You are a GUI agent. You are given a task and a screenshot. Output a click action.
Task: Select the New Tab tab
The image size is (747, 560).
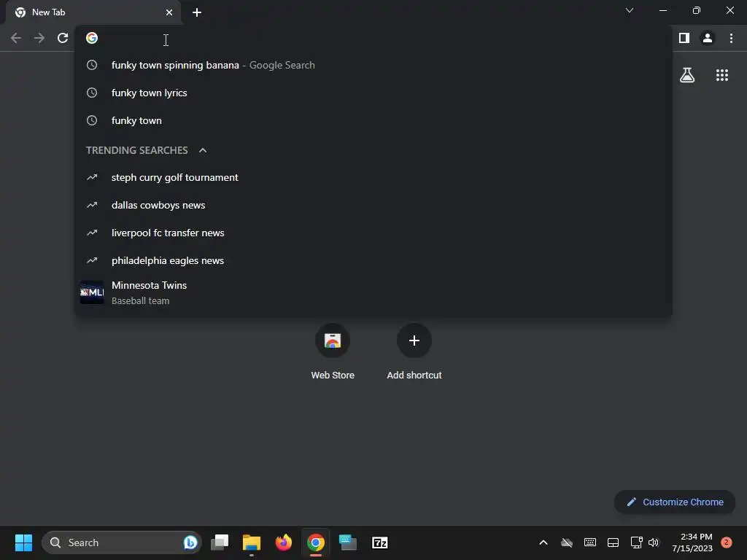tap(93, 12)
